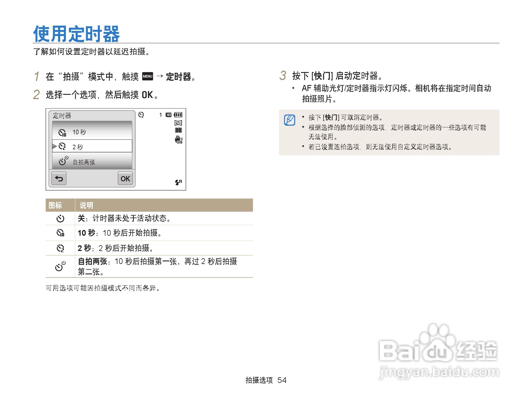The image size is (532, 402).
Task: Click the tip 按下快门可取消定时器
Action: coord(346,117)
